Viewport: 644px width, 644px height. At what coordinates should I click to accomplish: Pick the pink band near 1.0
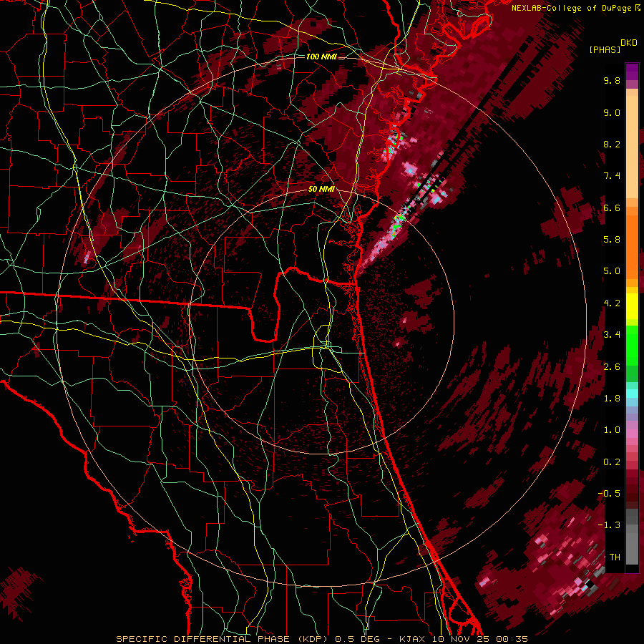click(632, 433)
